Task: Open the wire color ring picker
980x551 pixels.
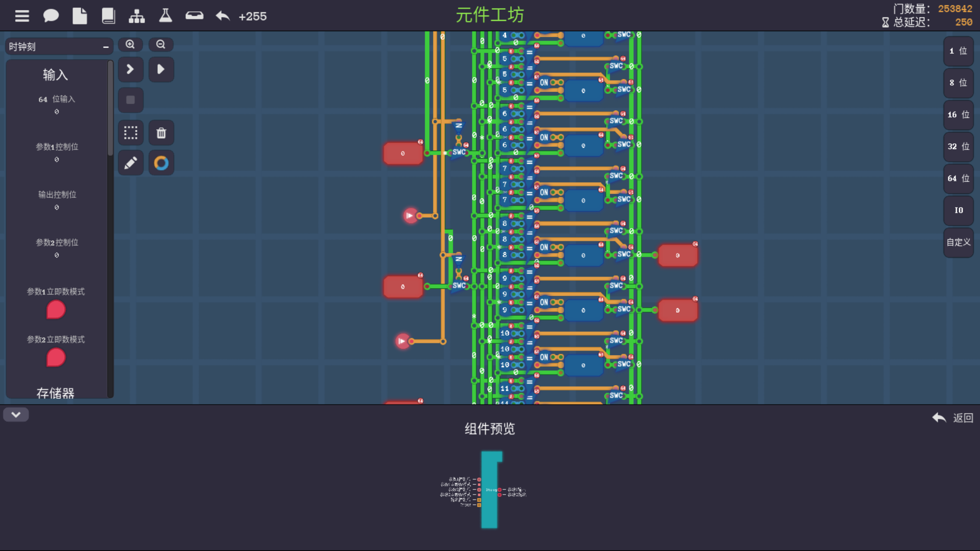Action: tap(161, 163)
